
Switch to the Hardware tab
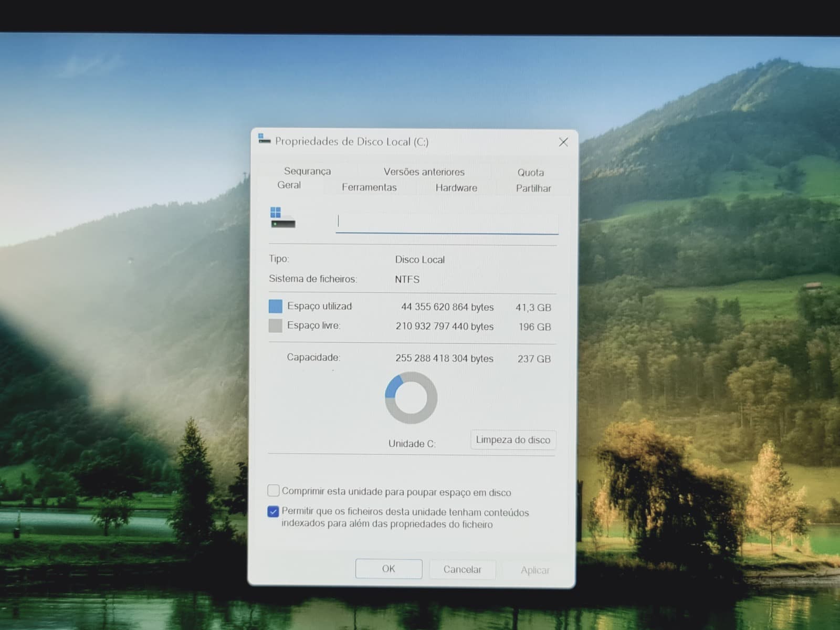tap(456, 188)
